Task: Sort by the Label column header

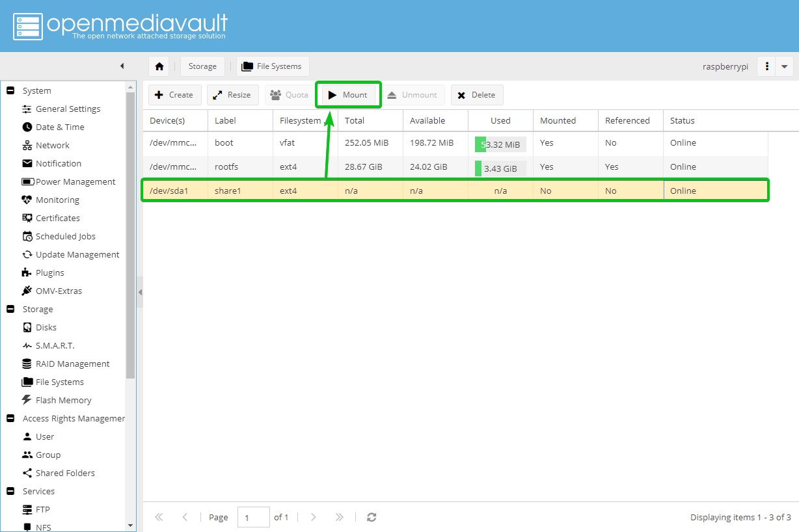Action: coord(240,121)
